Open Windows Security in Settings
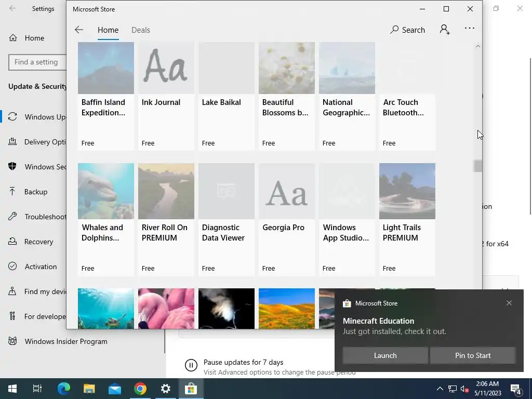The width and height of the screenshot is (532, 399). pos(37,167)
